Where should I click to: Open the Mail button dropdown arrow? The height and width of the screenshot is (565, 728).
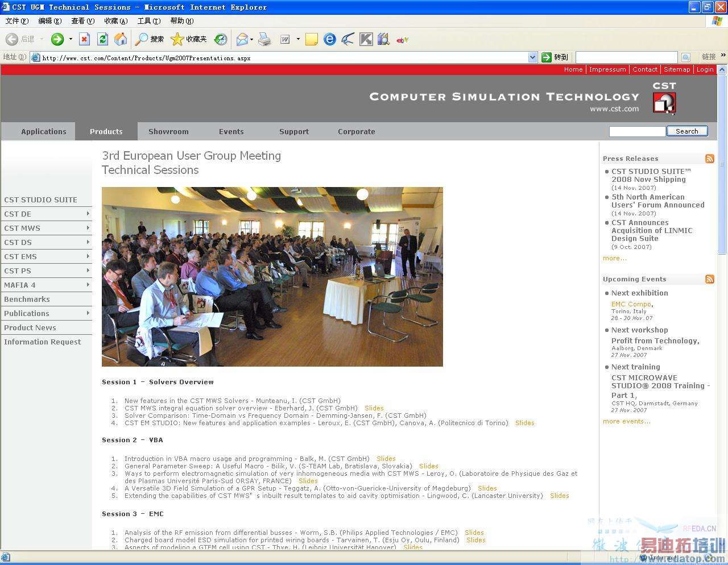[x=251, y=39]
